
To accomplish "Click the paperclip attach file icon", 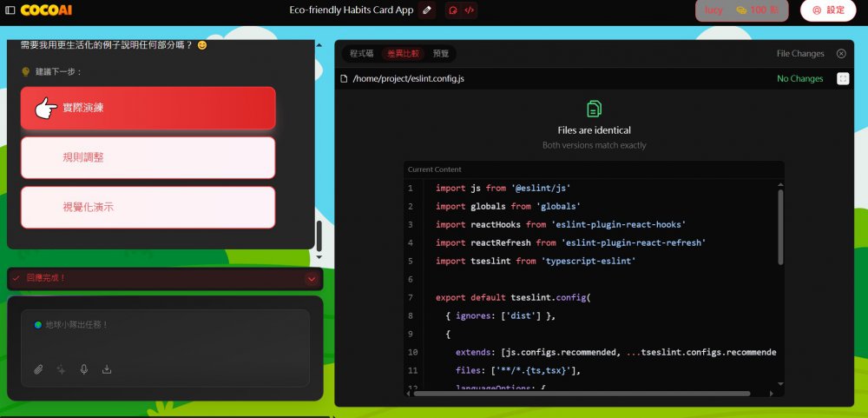I will click(x=38, y=369).
